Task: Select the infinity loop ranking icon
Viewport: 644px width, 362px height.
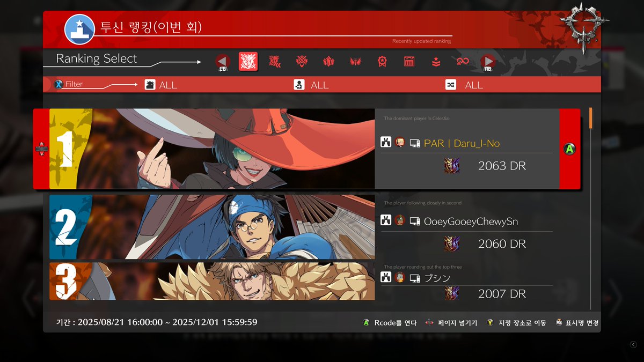Action: click(x=462, y=62)
